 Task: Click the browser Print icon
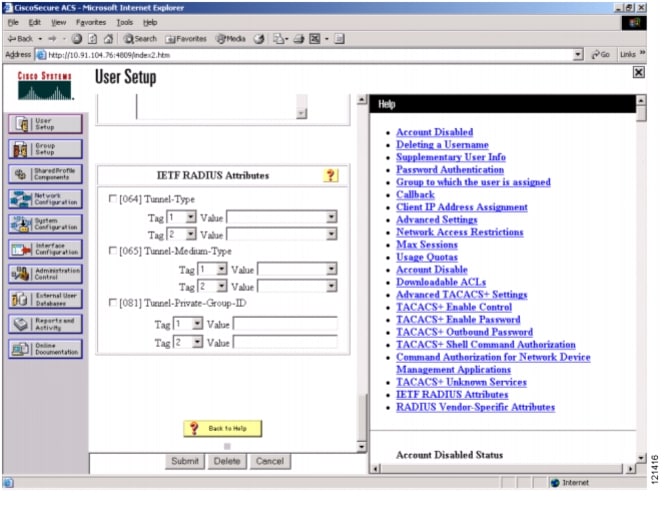tap(299, 39)
